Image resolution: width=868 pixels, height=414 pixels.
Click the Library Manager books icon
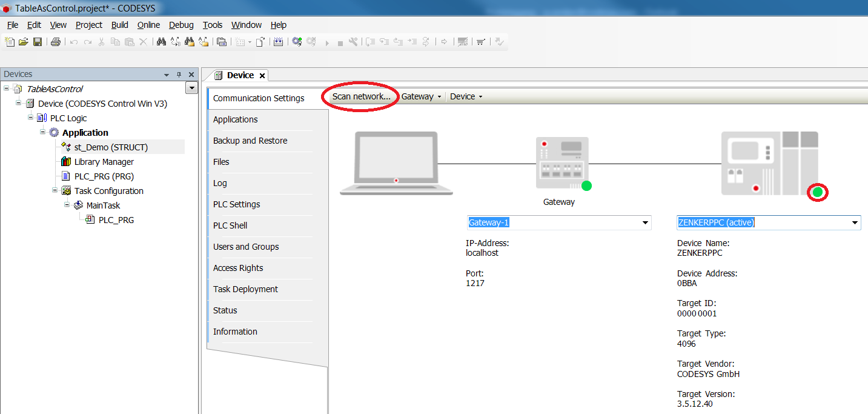coord(66,162)
